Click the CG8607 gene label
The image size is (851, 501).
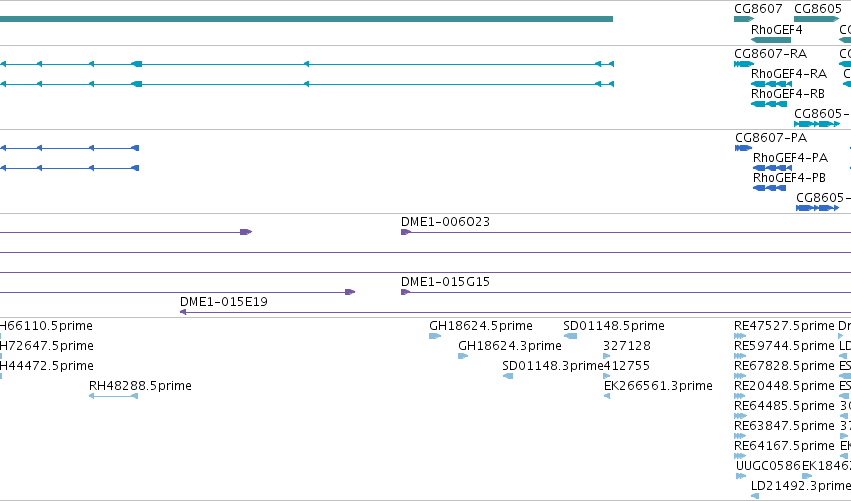758,9
